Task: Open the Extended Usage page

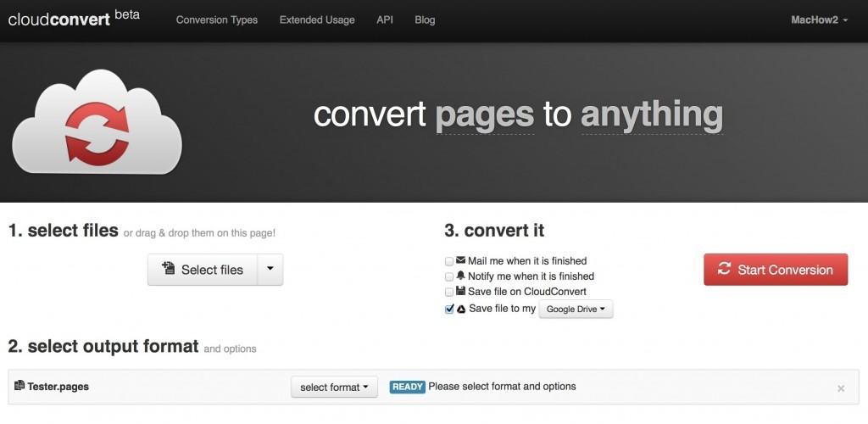Action: coord(317,20)
